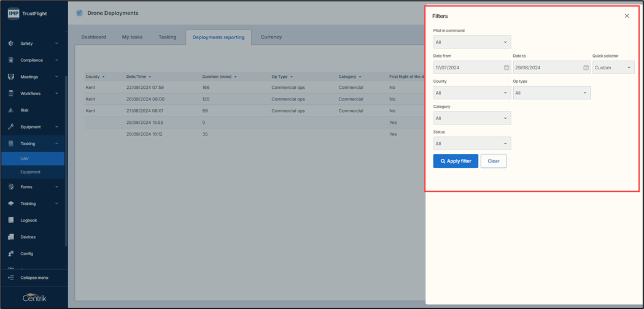644x309 pixels.
Task: Select Equipment under Tasking submenu
Action: (30, 172)
